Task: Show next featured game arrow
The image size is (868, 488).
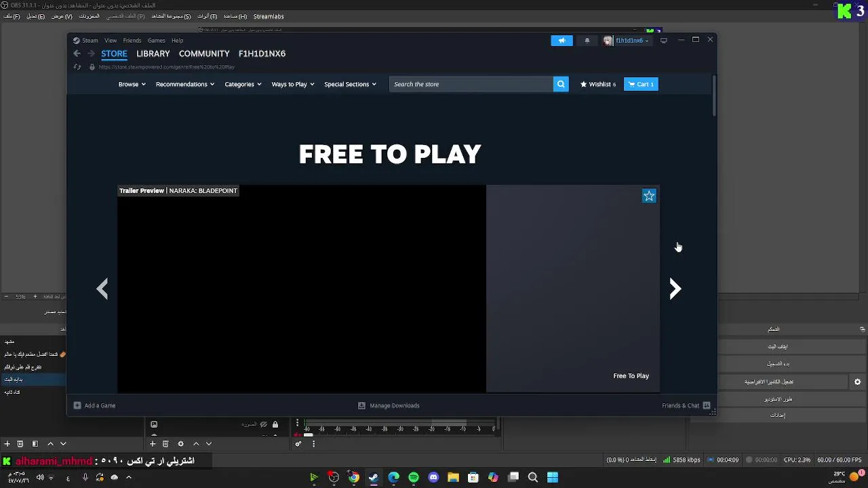Action: [x=675, y=289]
